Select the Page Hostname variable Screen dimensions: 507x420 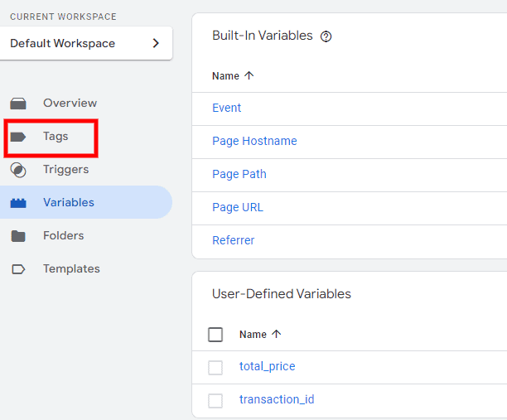point(254,141)
